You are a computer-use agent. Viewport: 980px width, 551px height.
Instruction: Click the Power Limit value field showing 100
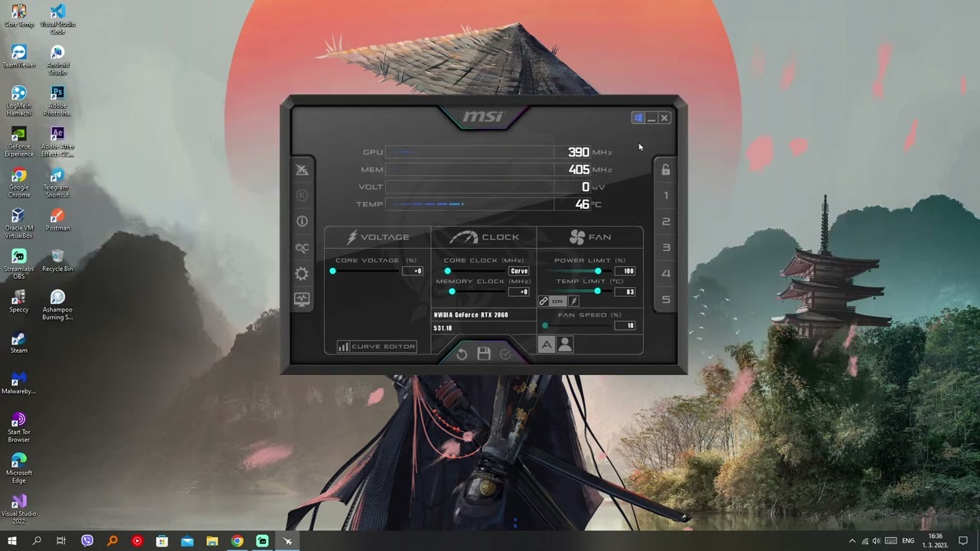pyautogui.click(x=625, y=271)
